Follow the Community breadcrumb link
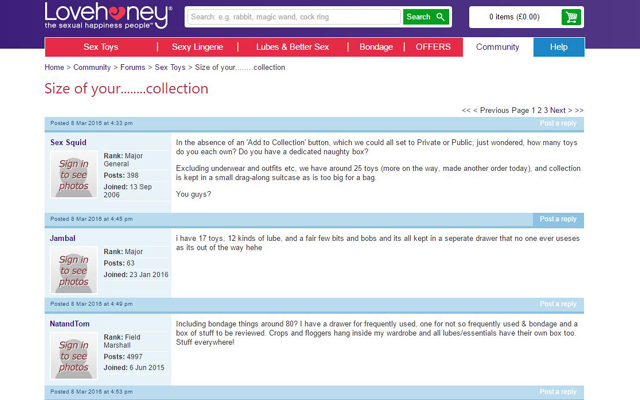The width and height of the screenshot is (640, 400). pos(92,67)
